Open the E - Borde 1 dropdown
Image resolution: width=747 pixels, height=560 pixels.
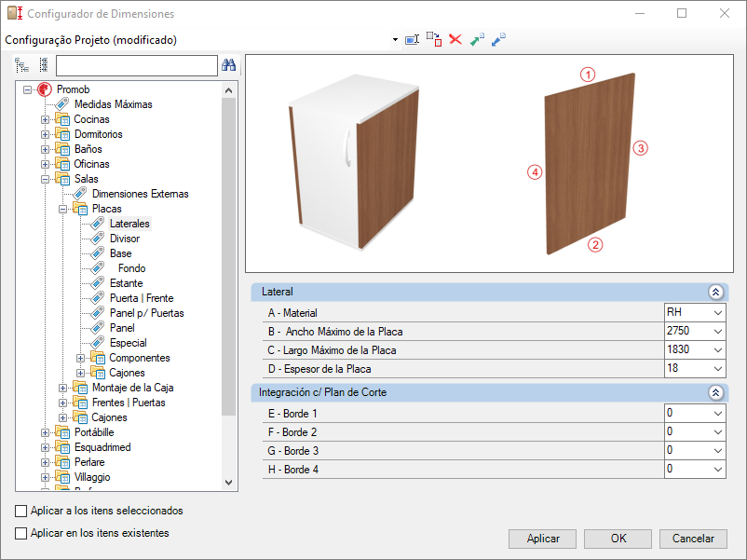pos(718,413)
